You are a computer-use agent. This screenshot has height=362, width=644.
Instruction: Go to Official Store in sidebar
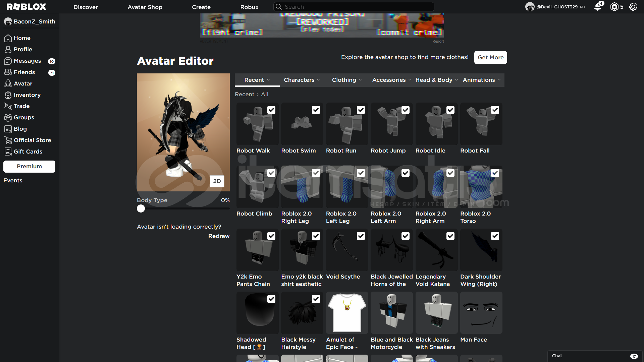coord(32,140)
